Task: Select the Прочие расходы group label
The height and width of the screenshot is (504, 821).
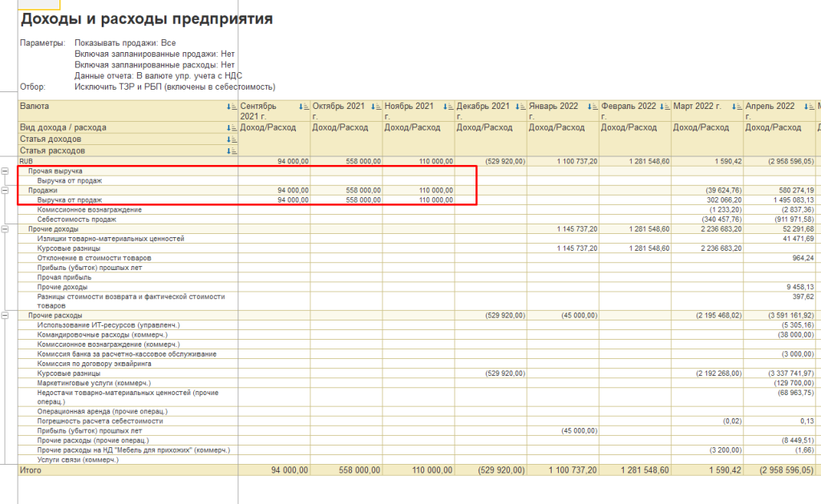Action: [x=55, y=316]
